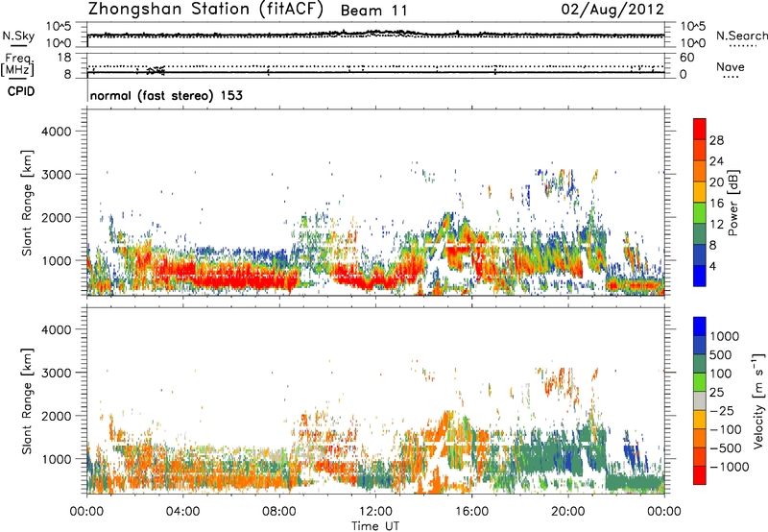Click '4000' on the power panel range axis
The image size is (768, 532).
coord(57,132)
